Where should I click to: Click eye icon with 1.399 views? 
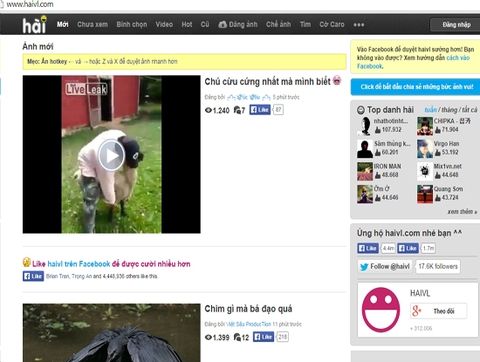[208, 337]
